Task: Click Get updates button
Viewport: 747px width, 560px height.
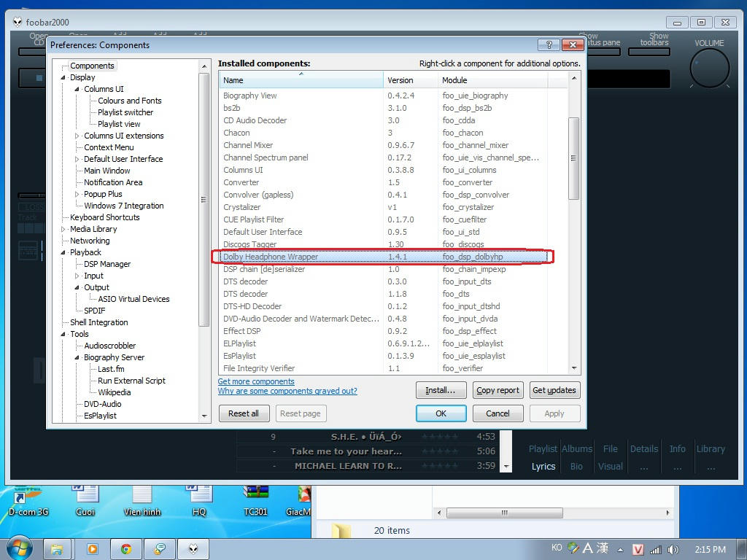Action: point(554,390)
